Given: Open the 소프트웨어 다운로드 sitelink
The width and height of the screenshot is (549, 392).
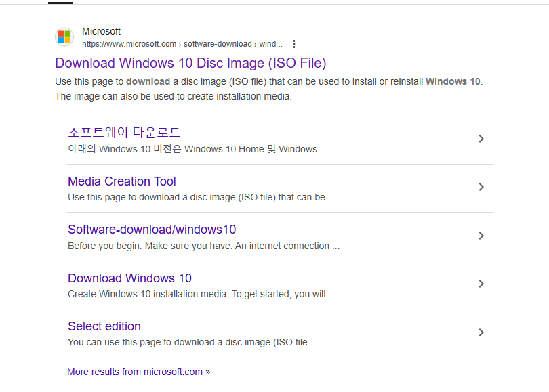Looking at the screenshot, I should [124, 132].
